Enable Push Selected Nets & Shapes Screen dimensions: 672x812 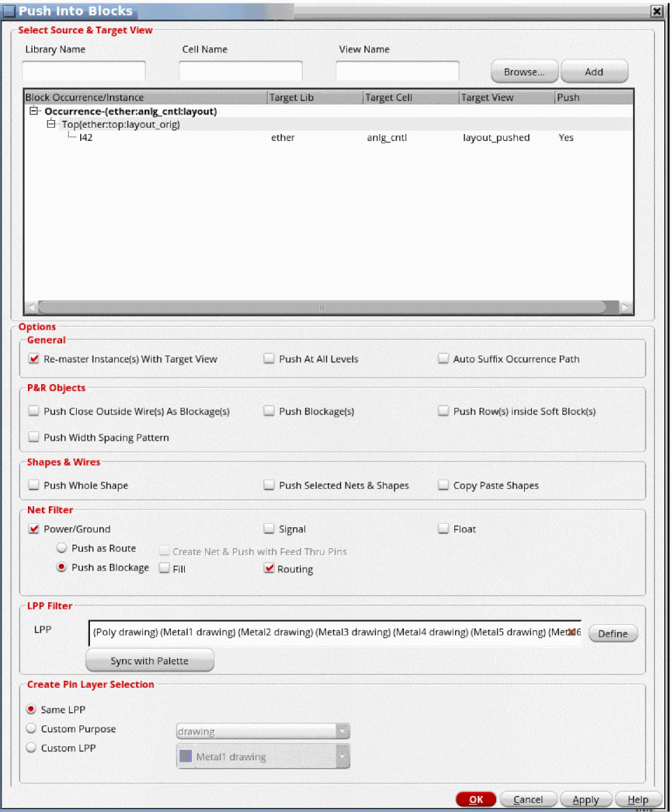tap(269, 485)
